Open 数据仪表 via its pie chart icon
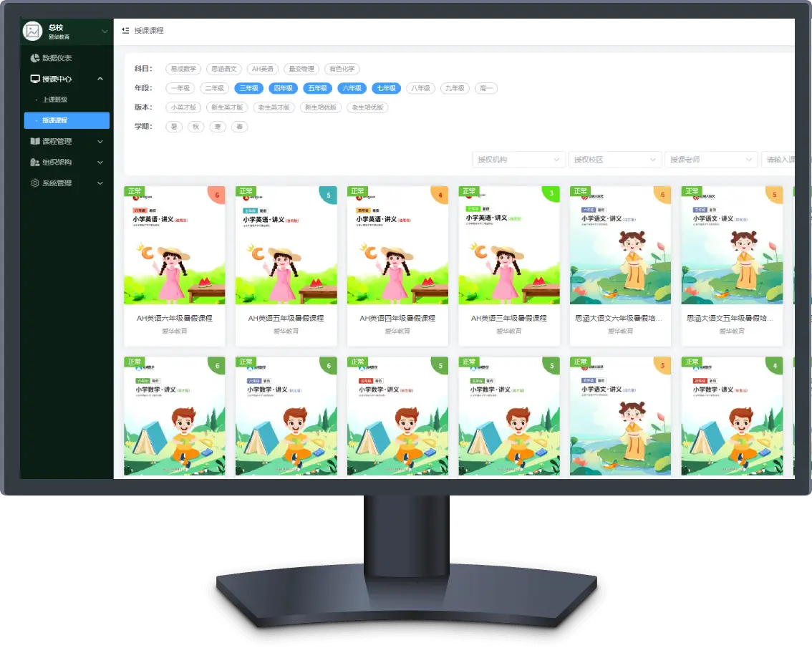Image resolution: width=812 pixels, height=653 pixels. 35,58
